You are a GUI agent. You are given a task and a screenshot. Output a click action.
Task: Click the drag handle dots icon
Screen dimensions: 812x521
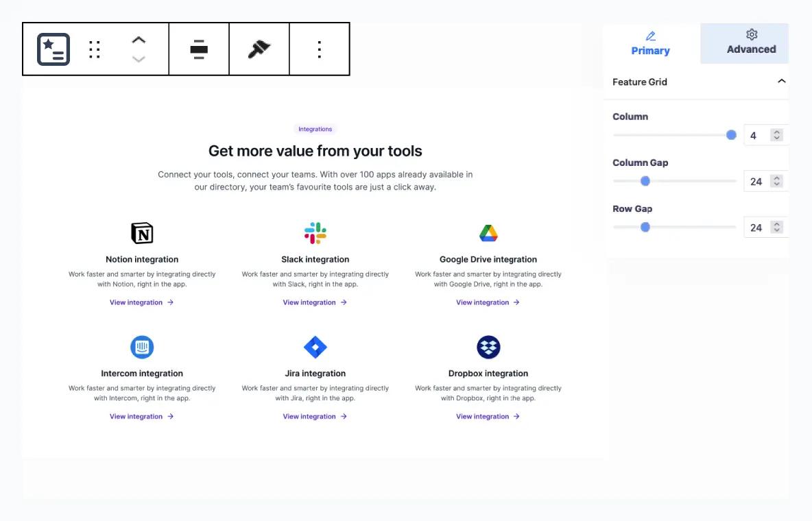click(95, 49)
